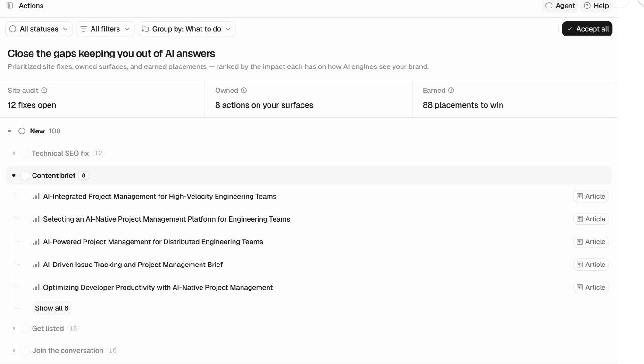Change the Group by: What to do option

187,29
